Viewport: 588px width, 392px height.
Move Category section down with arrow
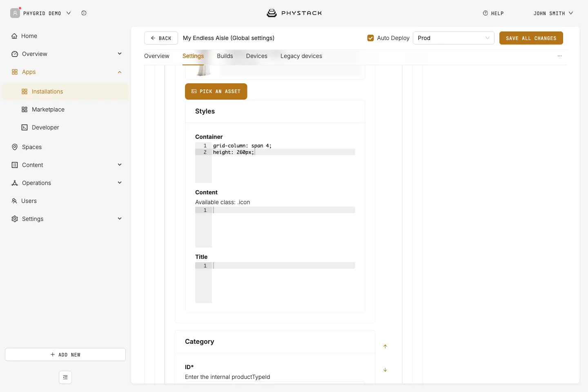tap(385, 370)
